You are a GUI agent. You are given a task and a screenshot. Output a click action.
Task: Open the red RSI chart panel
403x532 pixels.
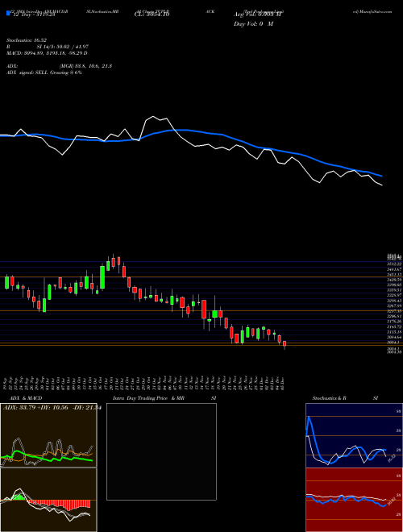[354, 500]
